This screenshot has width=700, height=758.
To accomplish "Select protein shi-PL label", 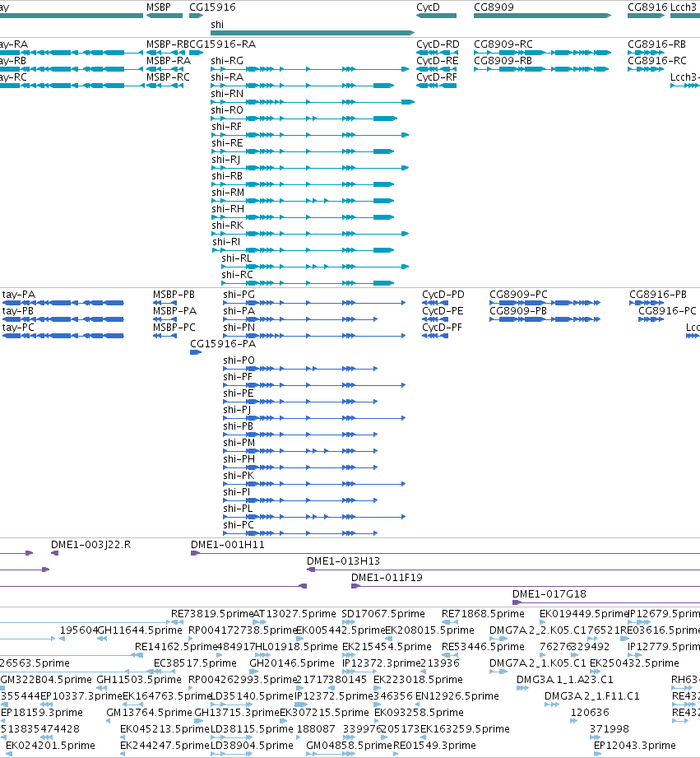I will 239,509.
